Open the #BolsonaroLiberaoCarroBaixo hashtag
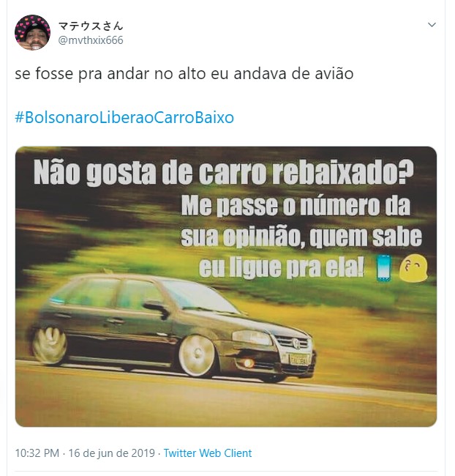The height and width of the screenshot is (476, 455). (x=124, y=117)
